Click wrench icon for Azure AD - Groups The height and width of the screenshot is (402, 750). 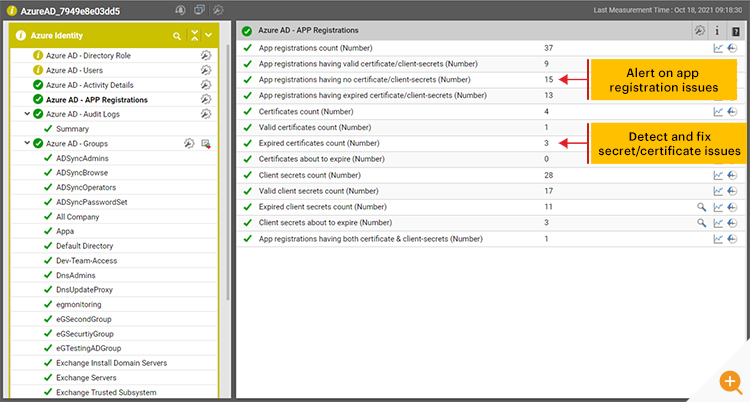(x=189, y=144)
